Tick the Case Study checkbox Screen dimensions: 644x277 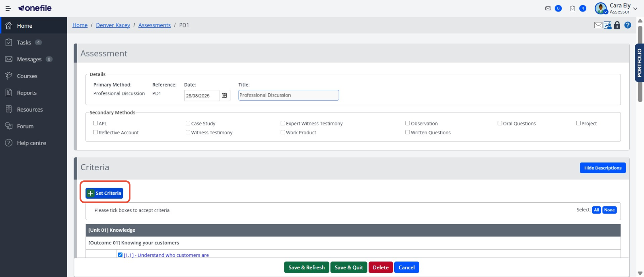click(x=188, y=123)
